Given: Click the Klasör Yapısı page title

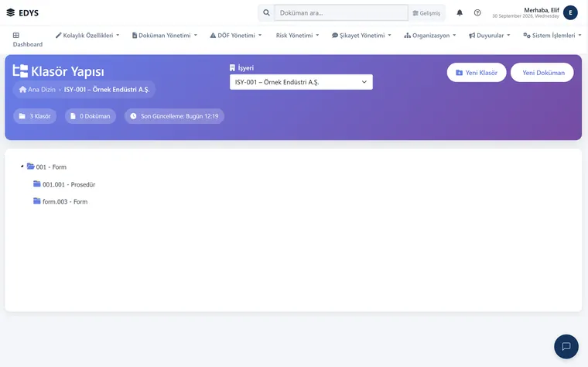Looking at the screenshot, I should point(67,71).
